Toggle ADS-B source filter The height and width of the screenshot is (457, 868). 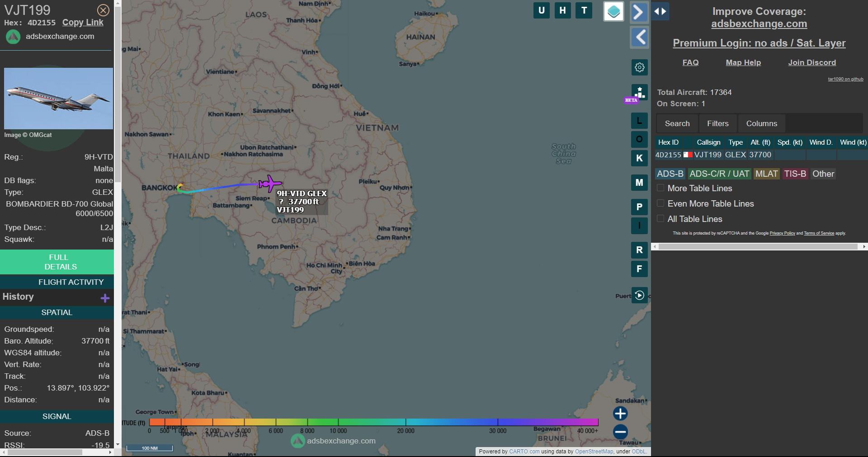click(670, 174)
